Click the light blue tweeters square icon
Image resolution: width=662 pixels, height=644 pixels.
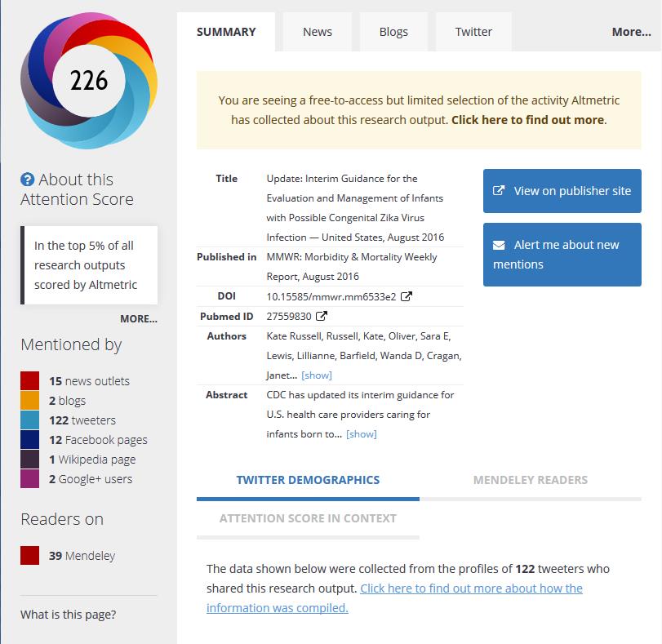pos(30,420)
